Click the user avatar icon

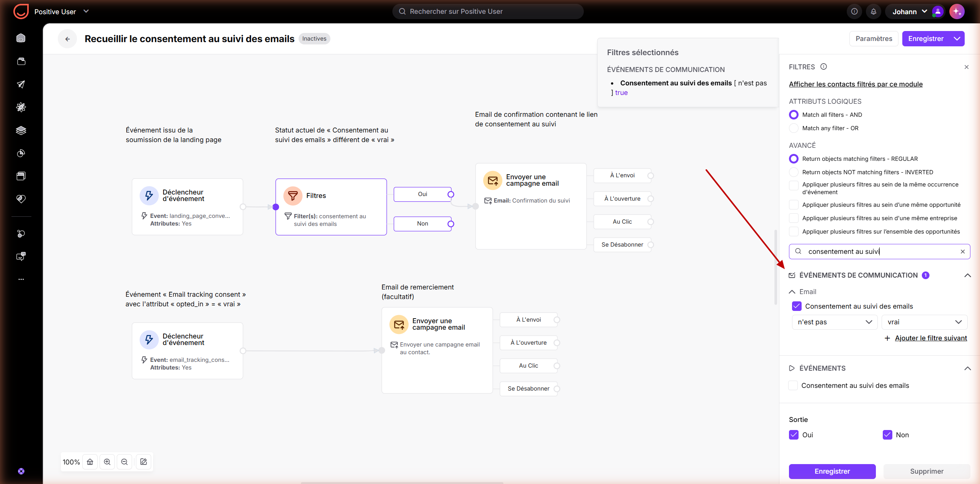click(938, 11)
